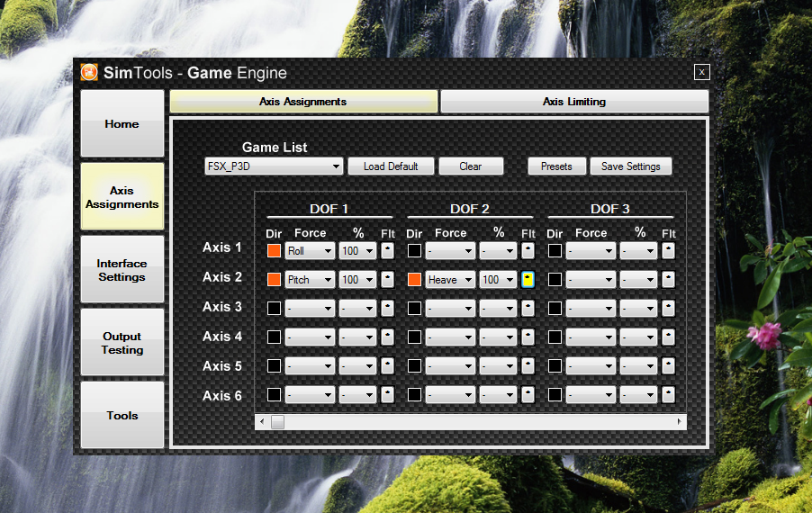Switch to the Axis Limiting tab
The width and height of the screenshot is (812, 513).
pyautogui.click(x=574, y=102)
